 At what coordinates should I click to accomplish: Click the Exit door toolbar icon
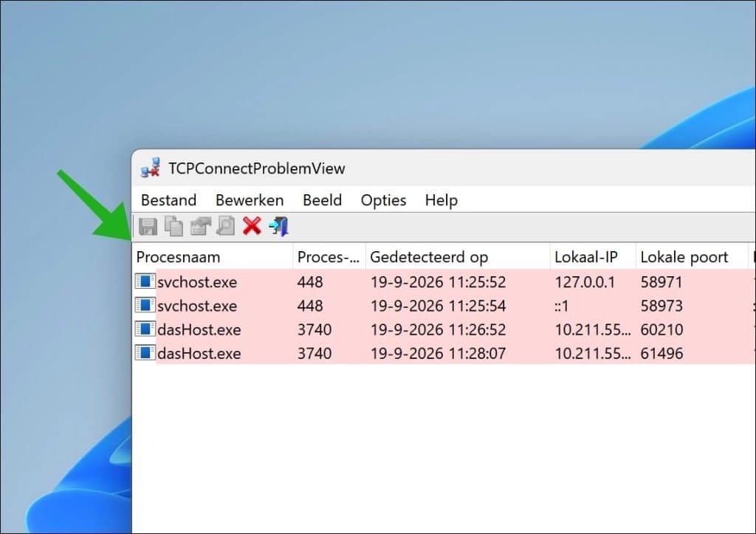click(279, 226)
